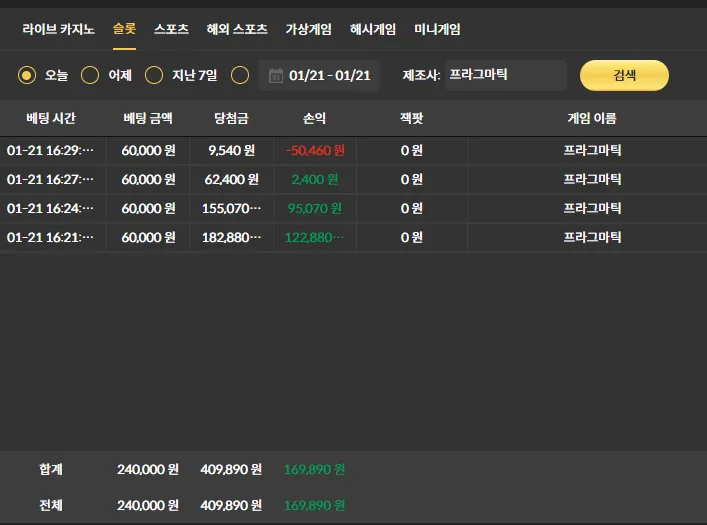Viewport: 707px width, 525px height.
Task: Open the 해외 스포츠 tab
Action: pos(237,29)
